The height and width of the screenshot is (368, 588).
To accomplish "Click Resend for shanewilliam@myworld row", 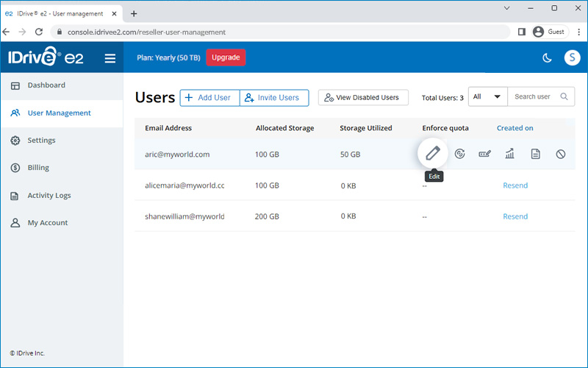I will point(515,216).
